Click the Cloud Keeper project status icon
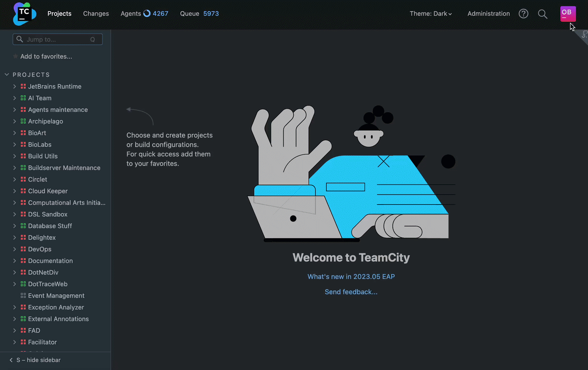 pos(23,191)
